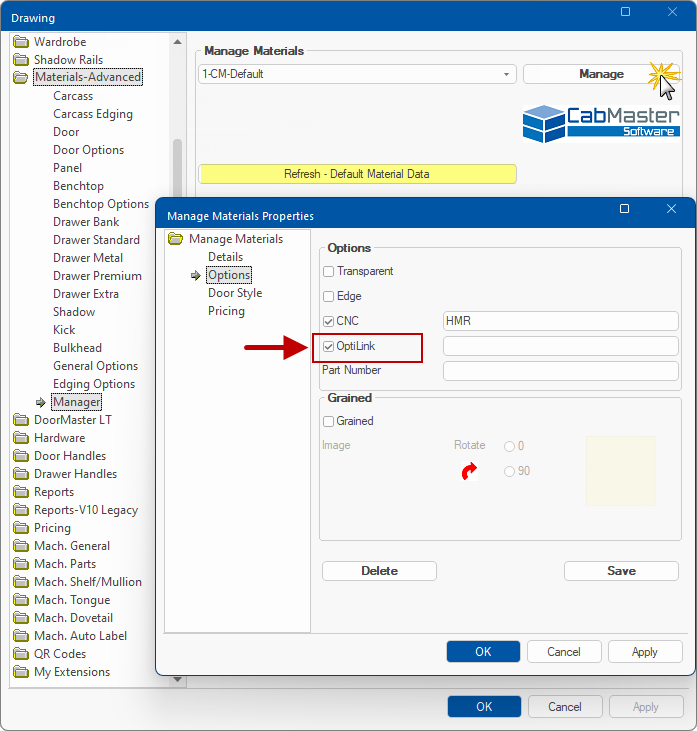Image resolution: width=697 pixels, height=731 pixels.
Task: Collapse the Materials-Advanced tree node
Action: (x=21, y=78)
